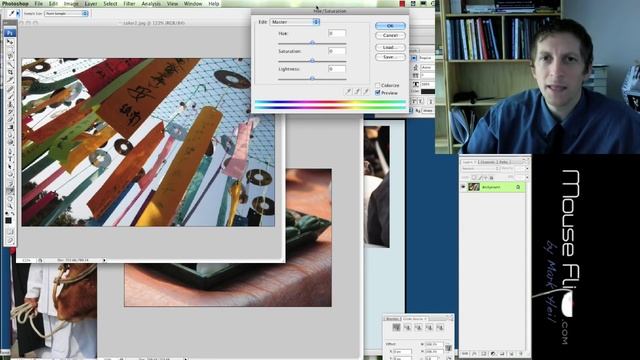Toggle lock position in Layers panel
Viewport: 640px width, 360px height.
coord(486,178)
